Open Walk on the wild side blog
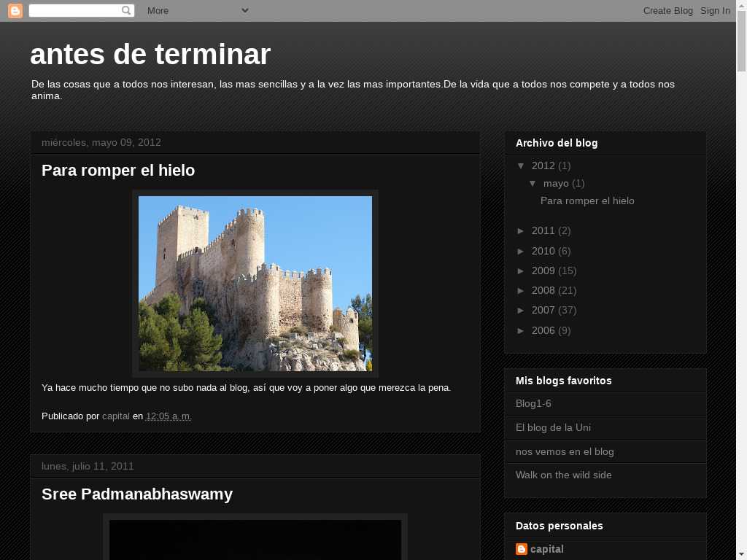 point(563,475)
